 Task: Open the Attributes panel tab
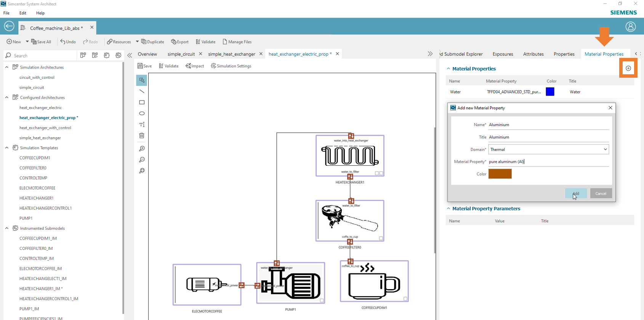pyautogui.click(x=533, y=54)
